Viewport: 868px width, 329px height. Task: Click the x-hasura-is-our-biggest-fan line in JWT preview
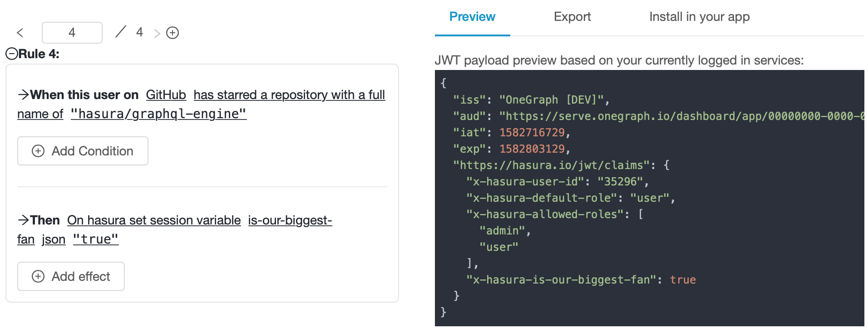pos(580,280)
